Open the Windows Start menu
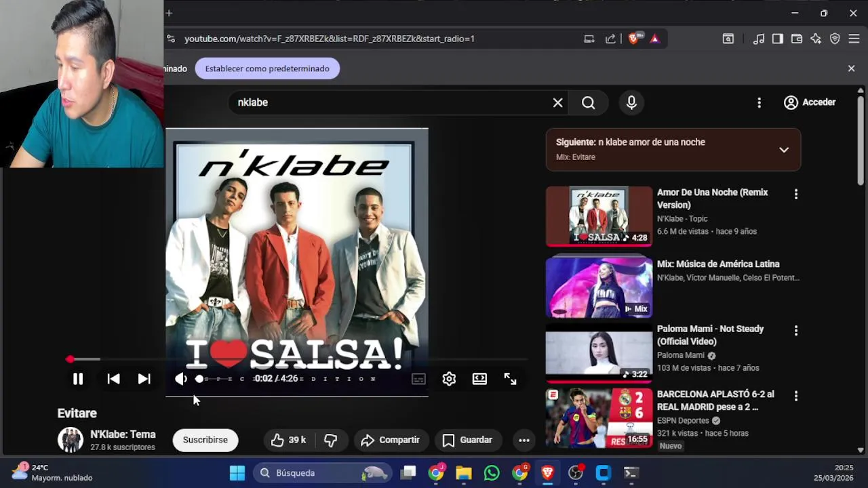 coord(237,473)
